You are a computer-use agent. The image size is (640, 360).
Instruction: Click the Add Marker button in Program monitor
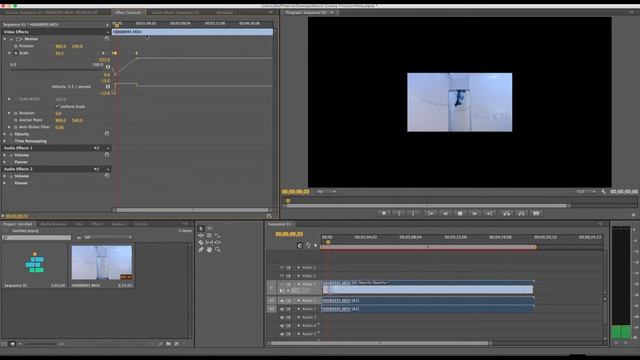pos(384,213)
